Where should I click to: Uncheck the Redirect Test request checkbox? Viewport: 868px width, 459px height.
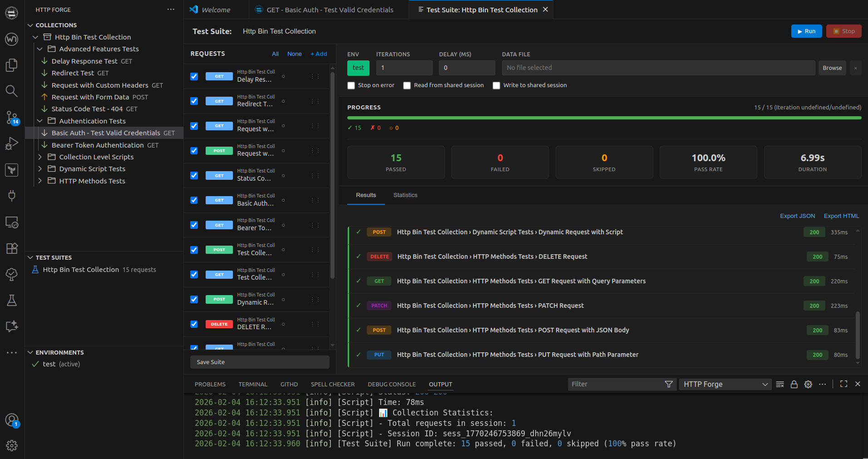coord(194,101)
